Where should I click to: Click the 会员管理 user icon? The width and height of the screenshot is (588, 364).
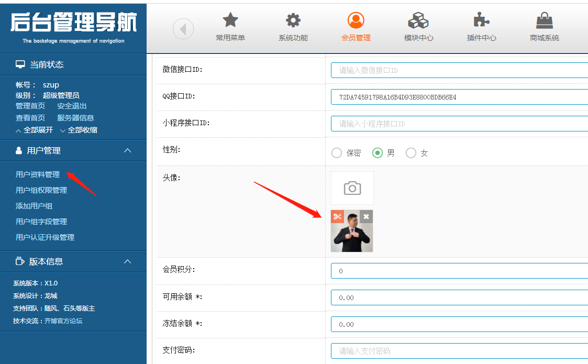tap(356, 21)
